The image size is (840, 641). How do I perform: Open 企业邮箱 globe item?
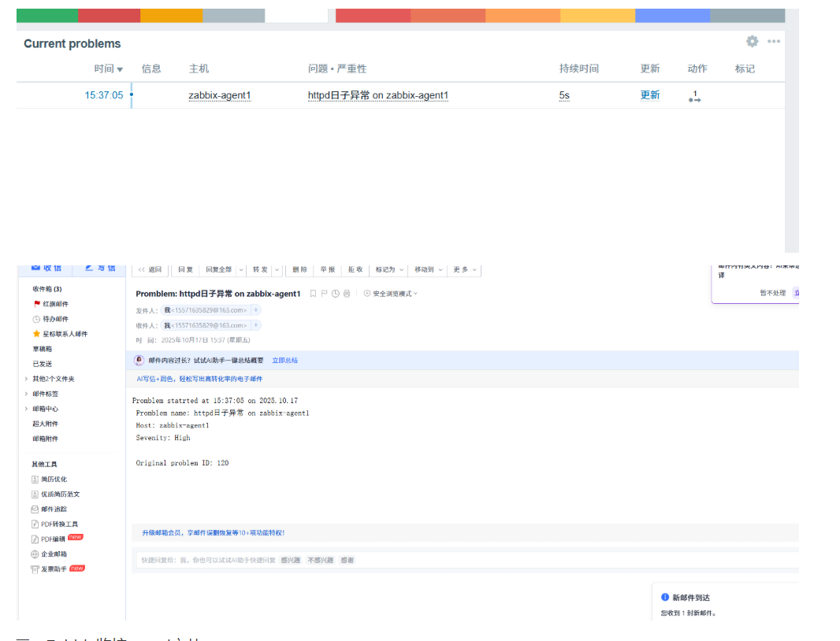(x=50, y=554)
